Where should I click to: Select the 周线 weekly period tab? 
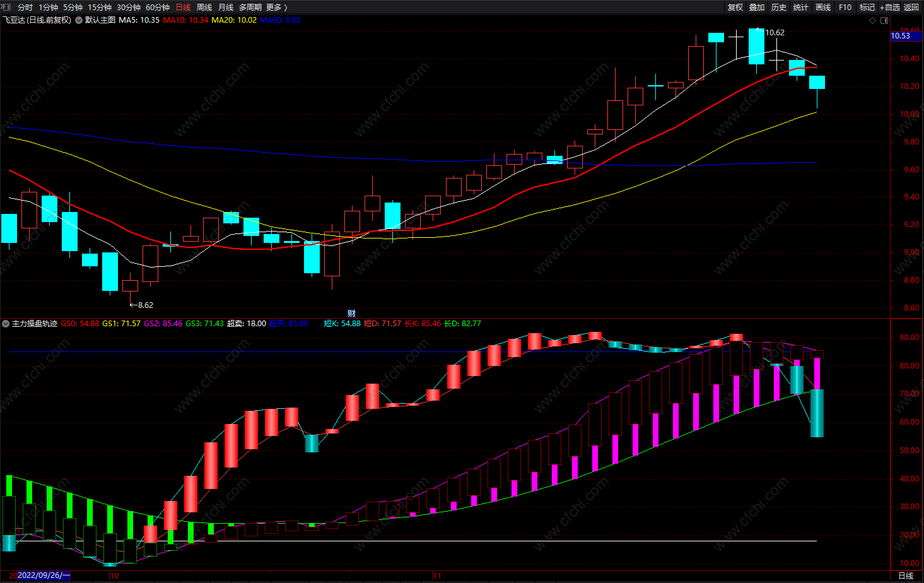[204, 7]
